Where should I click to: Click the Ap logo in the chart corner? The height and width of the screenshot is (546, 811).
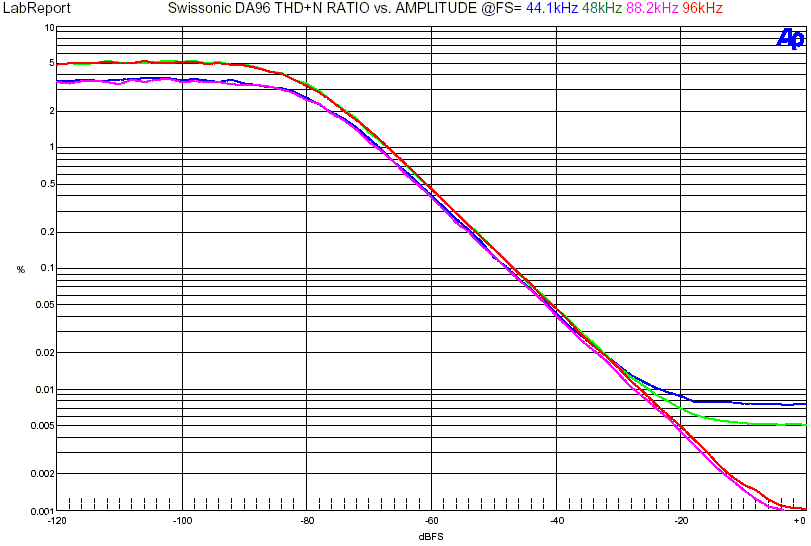791,39
